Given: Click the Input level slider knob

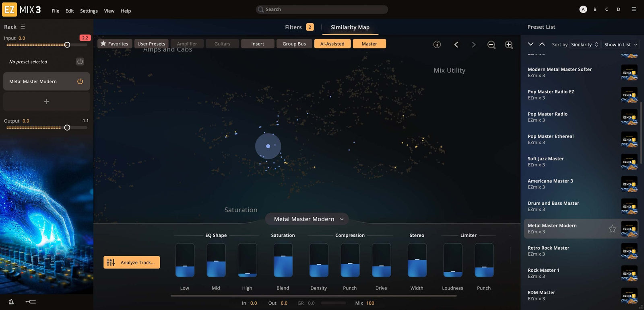Looking at the screenshot, I should 67,45.
